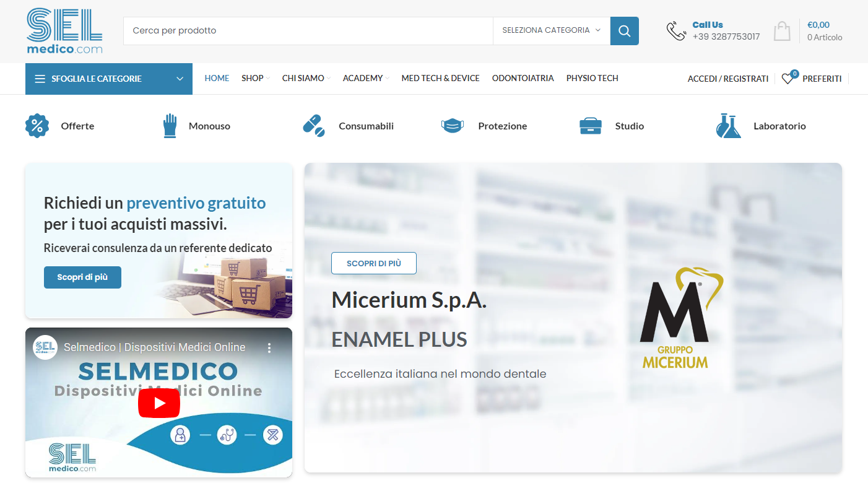Screen dimensions: 868x483
Task: Click the Protezione face mask icon
Action: pyautogui.click(x=453, y=126)
